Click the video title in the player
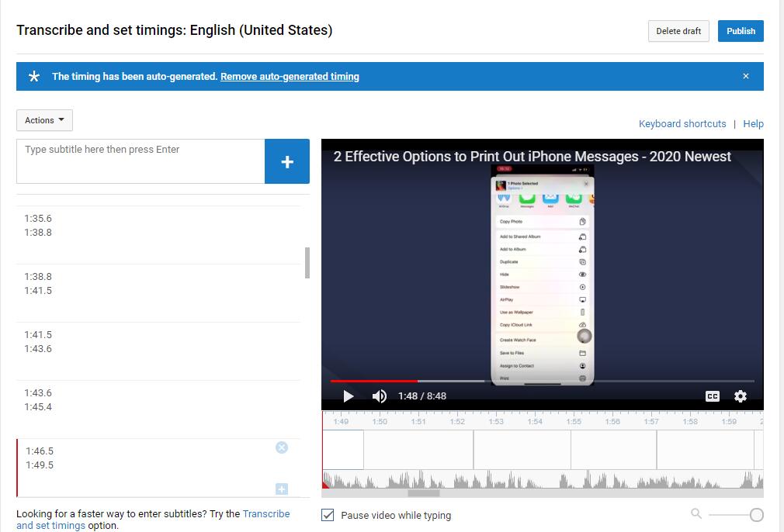Screen dimensions: 784x532 tap(532, 157)
